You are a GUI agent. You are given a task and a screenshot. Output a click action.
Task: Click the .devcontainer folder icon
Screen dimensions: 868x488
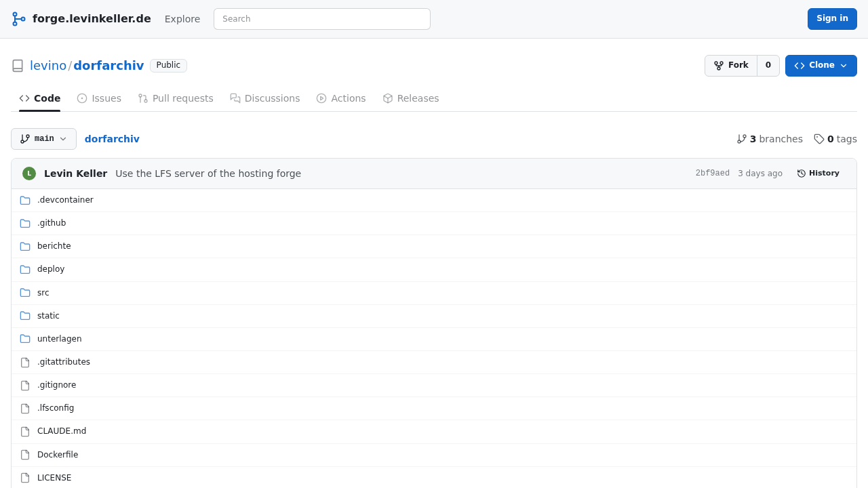pos(25,200)
